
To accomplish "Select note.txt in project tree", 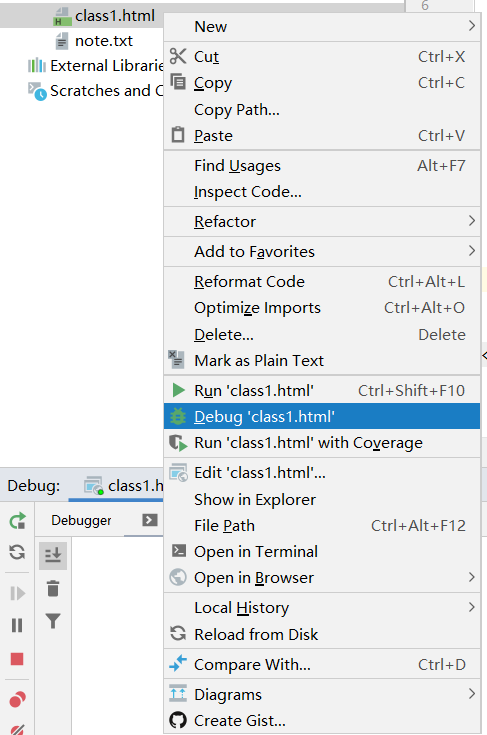I will point(104,41).
